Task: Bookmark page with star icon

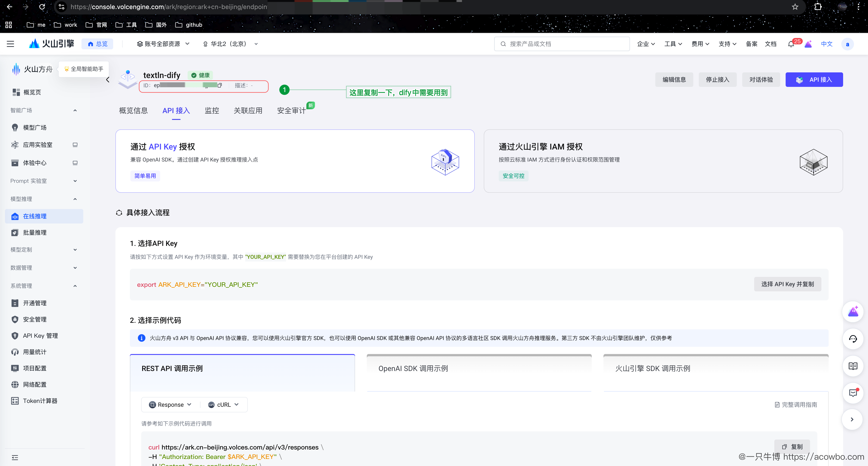Action: point(795,7)
